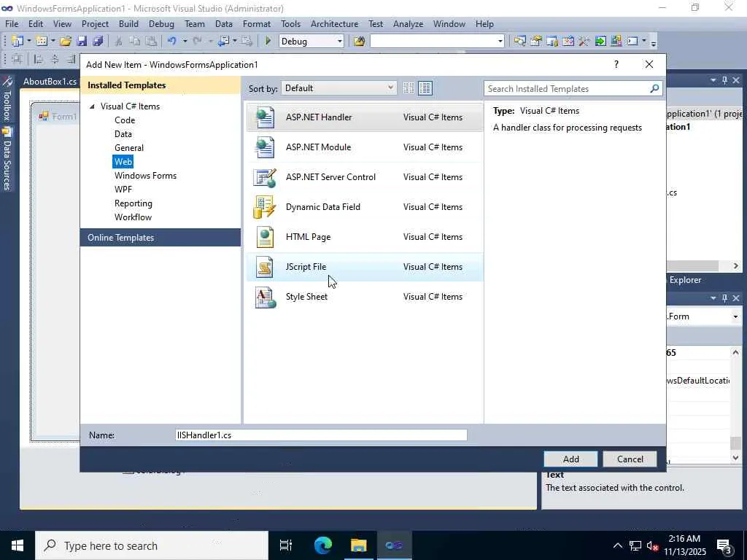Open the New Project dropdown arrow
Screen dimensions: 747x560
coord(28,41)
